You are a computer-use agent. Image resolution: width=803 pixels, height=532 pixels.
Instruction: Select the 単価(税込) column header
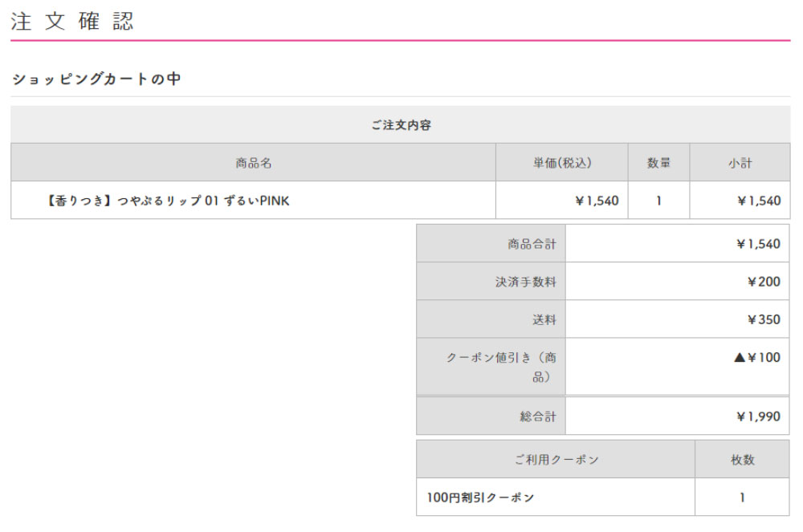click(x=561, y=163)
